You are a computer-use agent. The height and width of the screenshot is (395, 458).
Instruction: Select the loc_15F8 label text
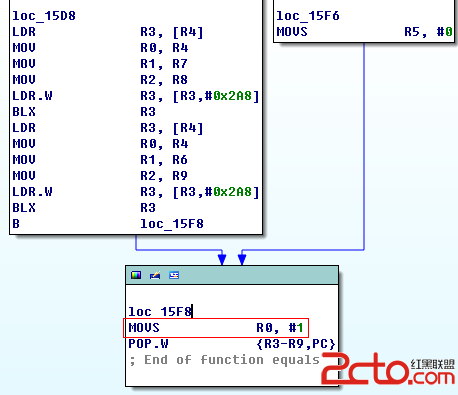(160, 312)
